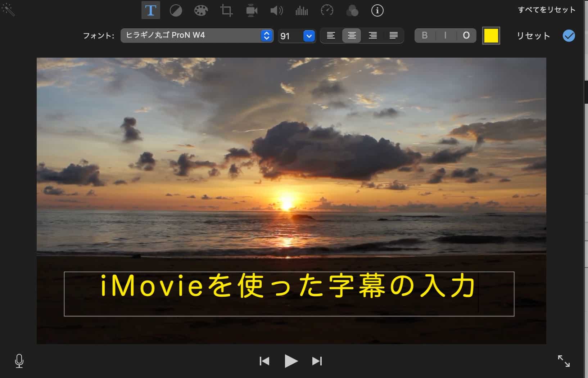Enable italic text formatting
The height and width of the screenshot is (378, 588).
click(x=445, y=35)
